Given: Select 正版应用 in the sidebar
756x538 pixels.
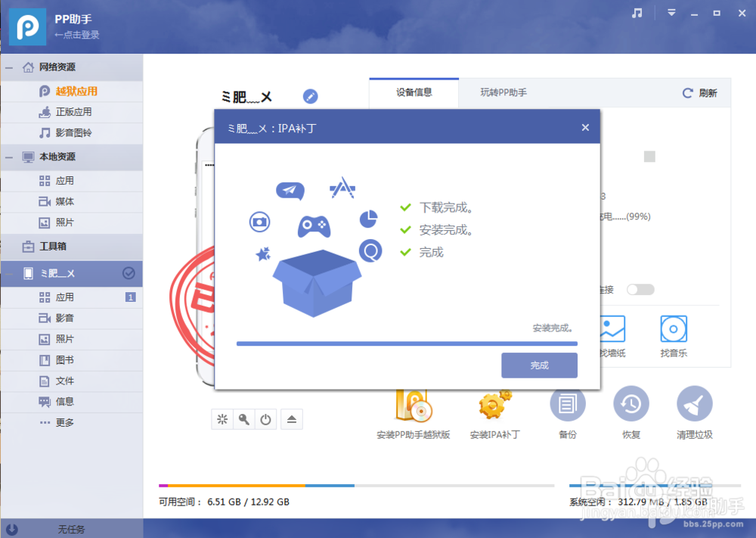Looking at the screenshot, I should (71, 112).
